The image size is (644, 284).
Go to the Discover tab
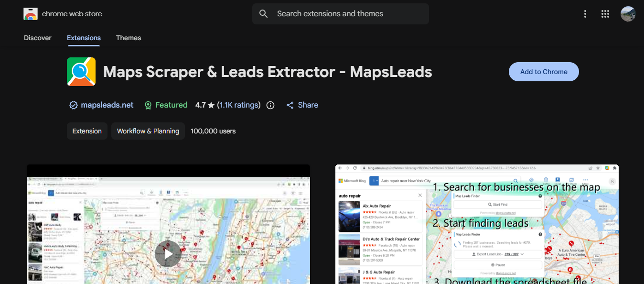point(38,38)
